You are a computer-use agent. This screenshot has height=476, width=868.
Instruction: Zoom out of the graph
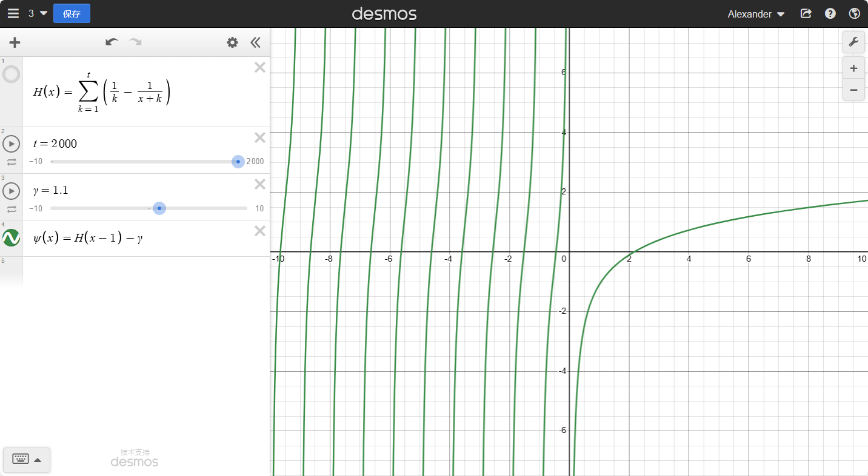click(x=853, y=90)
